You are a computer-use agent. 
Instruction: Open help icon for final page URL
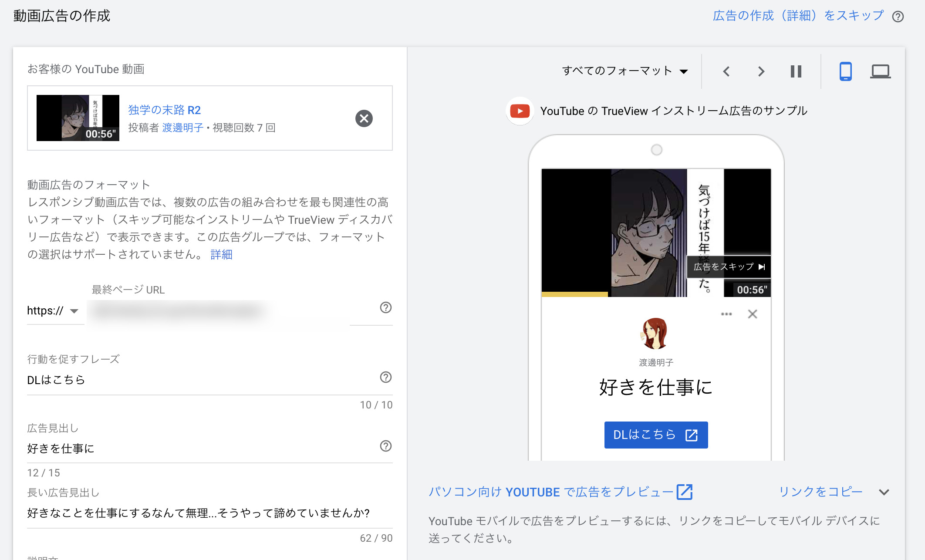tap(385, 307)
